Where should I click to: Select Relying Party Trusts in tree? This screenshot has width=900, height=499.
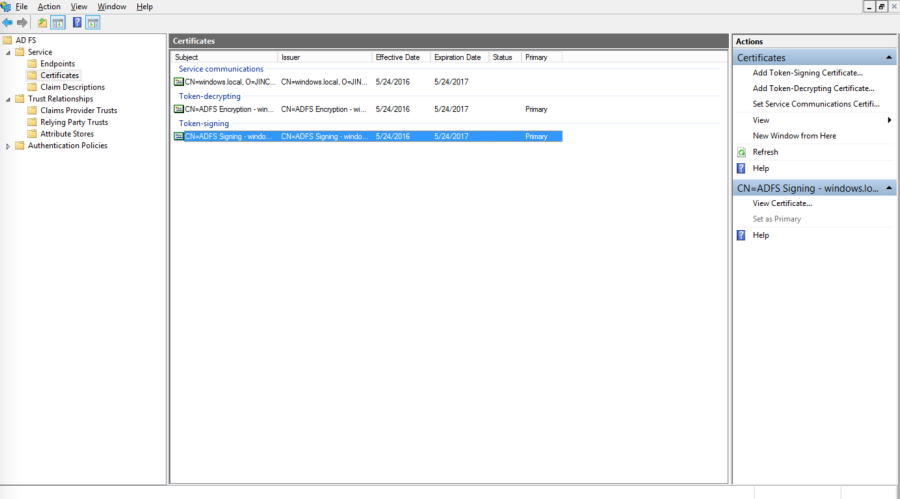74,122
